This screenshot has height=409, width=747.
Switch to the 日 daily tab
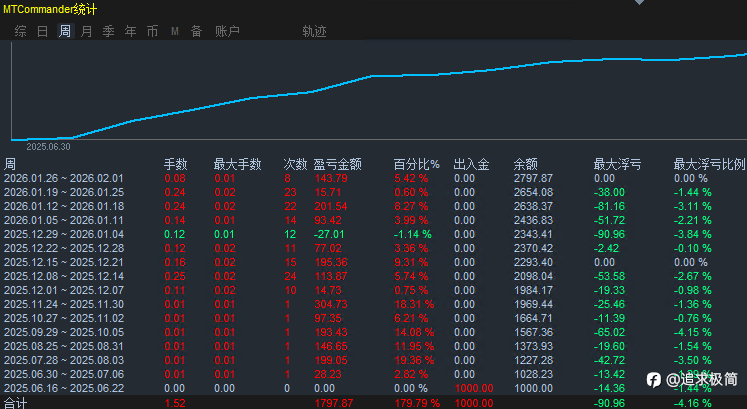(x=42, y=31)
